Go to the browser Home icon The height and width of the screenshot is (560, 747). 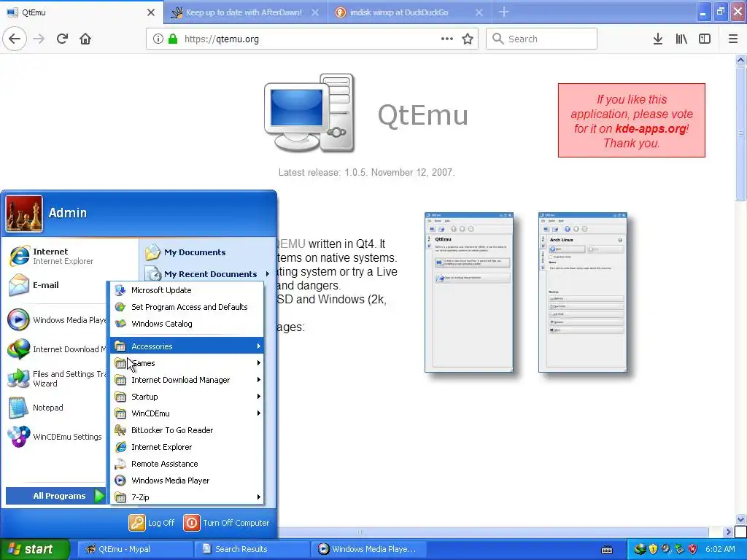pos(85,39)
